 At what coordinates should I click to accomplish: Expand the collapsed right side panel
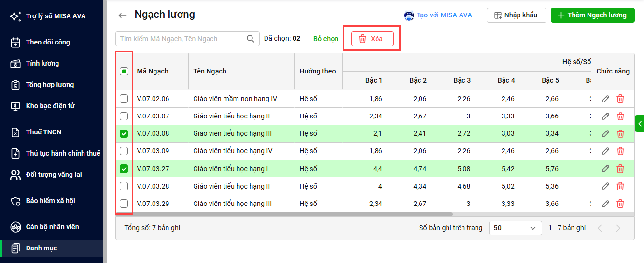tap(640, 124)
